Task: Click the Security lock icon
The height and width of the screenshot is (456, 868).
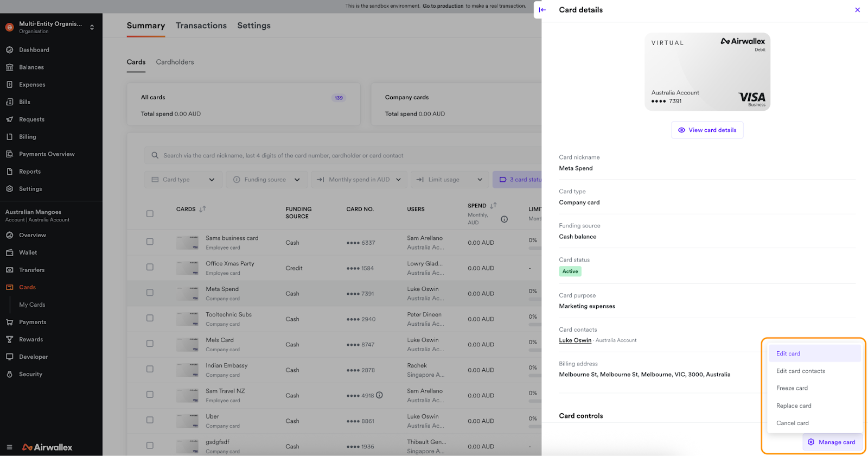Action: (10, 374)
